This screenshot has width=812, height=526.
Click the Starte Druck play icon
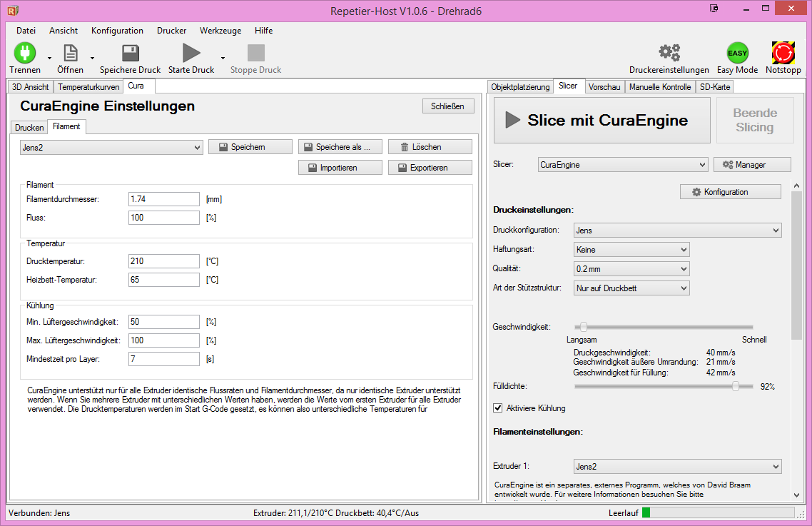pos(191,53)
